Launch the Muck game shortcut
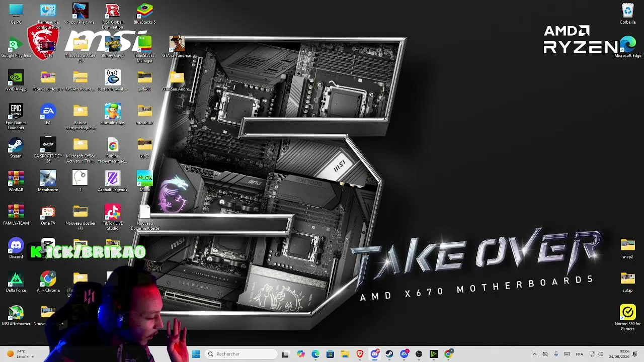Image resolution: width=644 pixels, height=362 pixels. click(x=145, y=182)
